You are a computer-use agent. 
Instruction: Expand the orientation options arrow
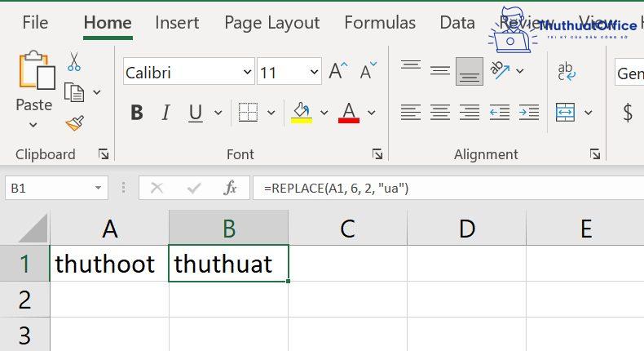(520, 71)
